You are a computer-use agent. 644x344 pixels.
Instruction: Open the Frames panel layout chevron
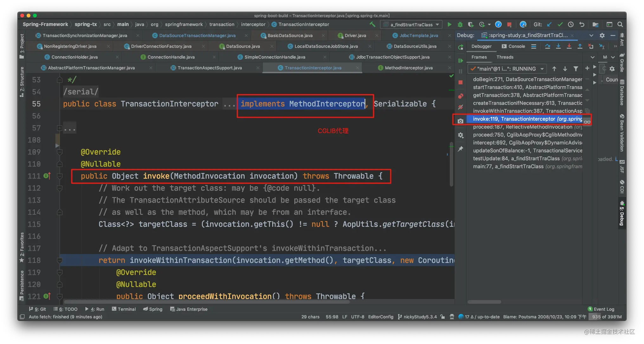pos(592,57)
